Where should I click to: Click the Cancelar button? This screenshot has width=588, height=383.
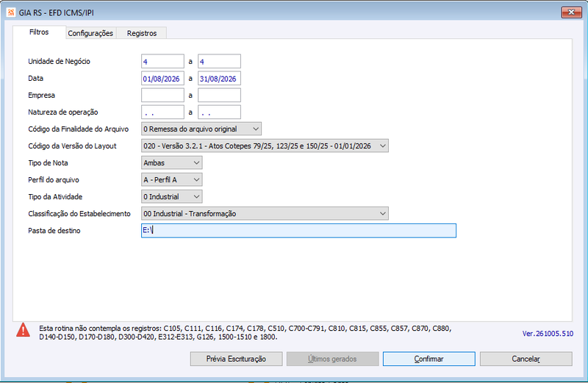coord(526,359)
